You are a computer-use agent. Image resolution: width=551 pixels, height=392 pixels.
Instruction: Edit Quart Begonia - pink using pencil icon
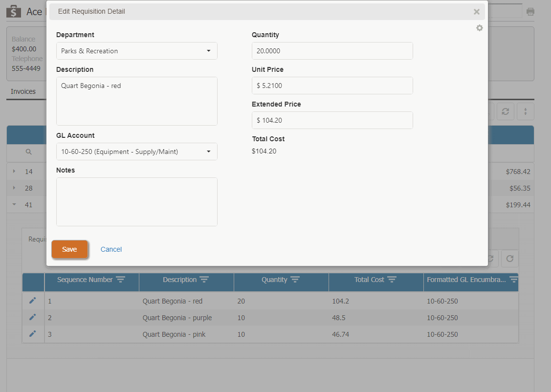tap(33, 334)
